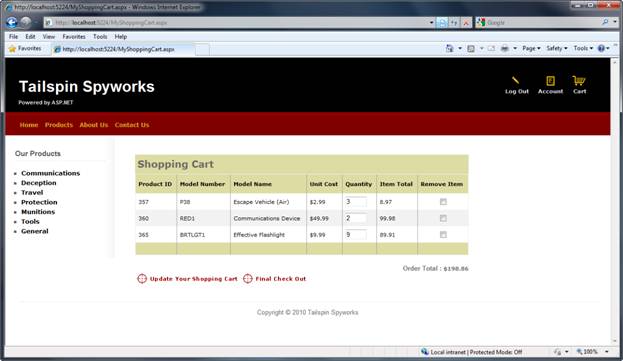This screenshot has height=361, width=623.
Task: Expand the Help icon dropdown arrow
Action: 608,48
